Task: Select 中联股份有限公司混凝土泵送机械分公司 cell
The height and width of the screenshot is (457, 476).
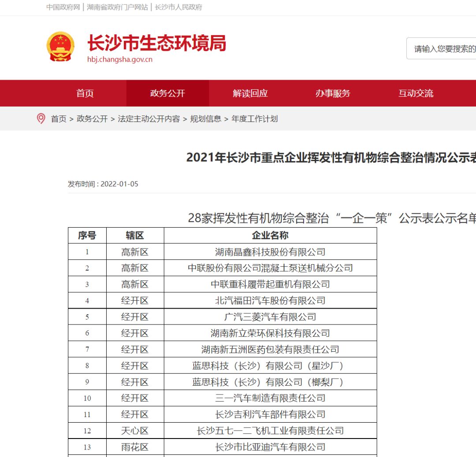Action: tap(271, 268)
